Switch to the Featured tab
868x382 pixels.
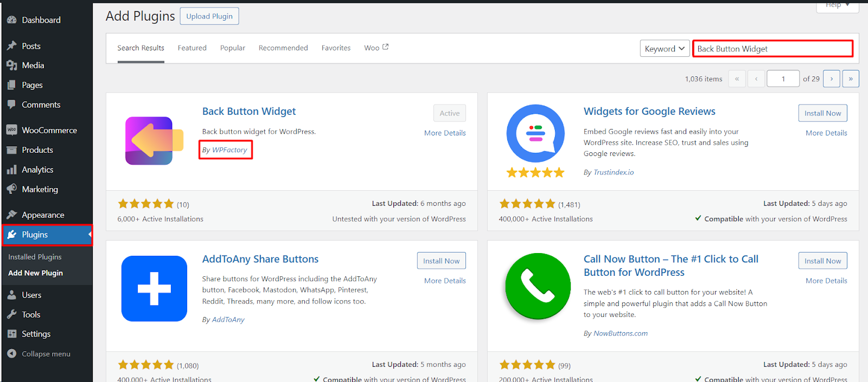(x=192, y=48)
